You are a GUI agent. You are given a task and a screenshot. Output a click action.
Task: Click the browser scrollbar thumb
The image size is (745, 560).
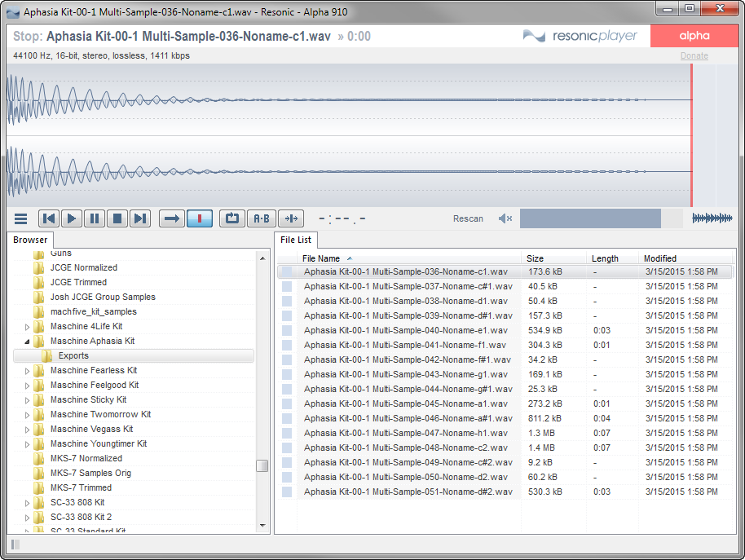262,466
